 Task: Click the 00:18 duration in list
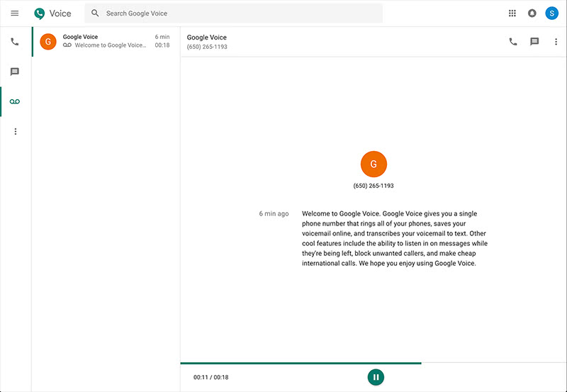pos(162,45)
